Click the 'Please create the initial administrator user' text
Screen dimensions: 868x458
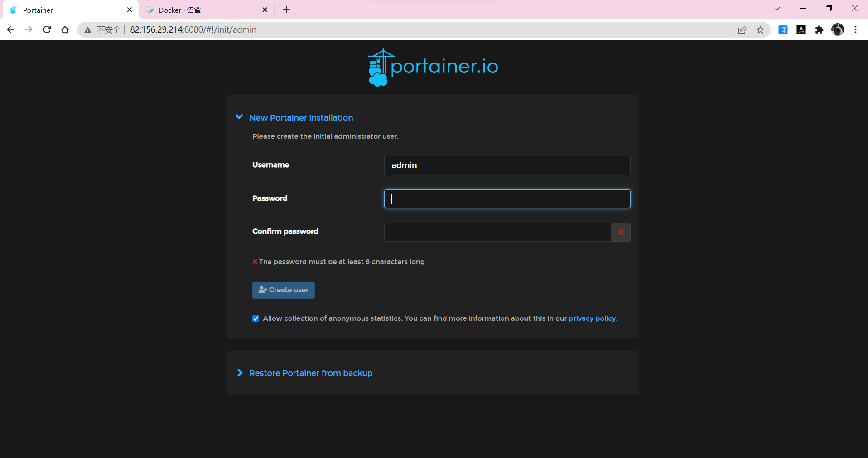pyautogui.click(x=325, y=136)
